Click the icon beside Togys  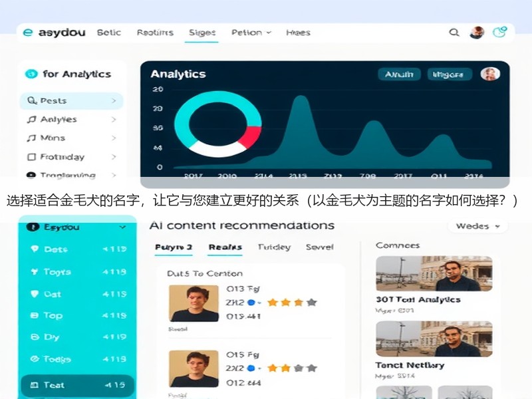click(35, 271)
